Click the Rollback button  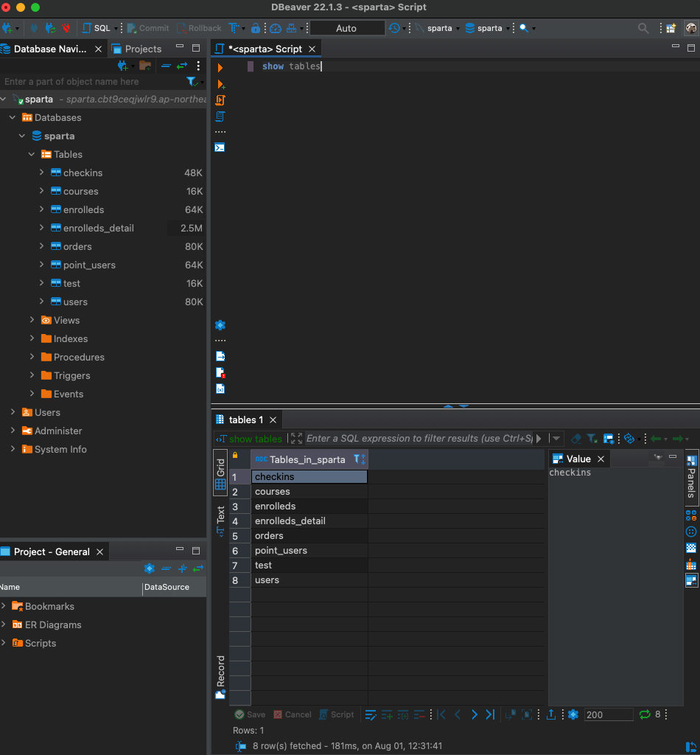(x=199, y=28)
